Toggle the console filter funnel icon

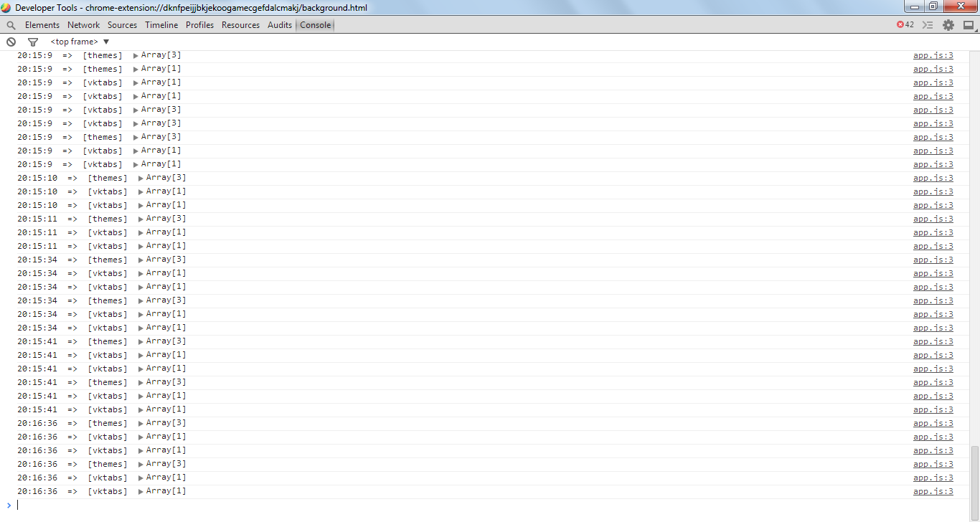click(x=32, y=42)
